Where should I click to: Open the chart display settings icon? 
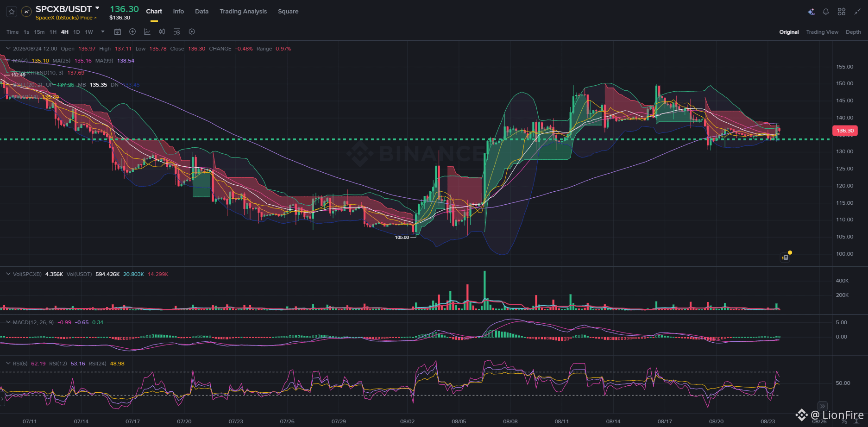(177, 31)
